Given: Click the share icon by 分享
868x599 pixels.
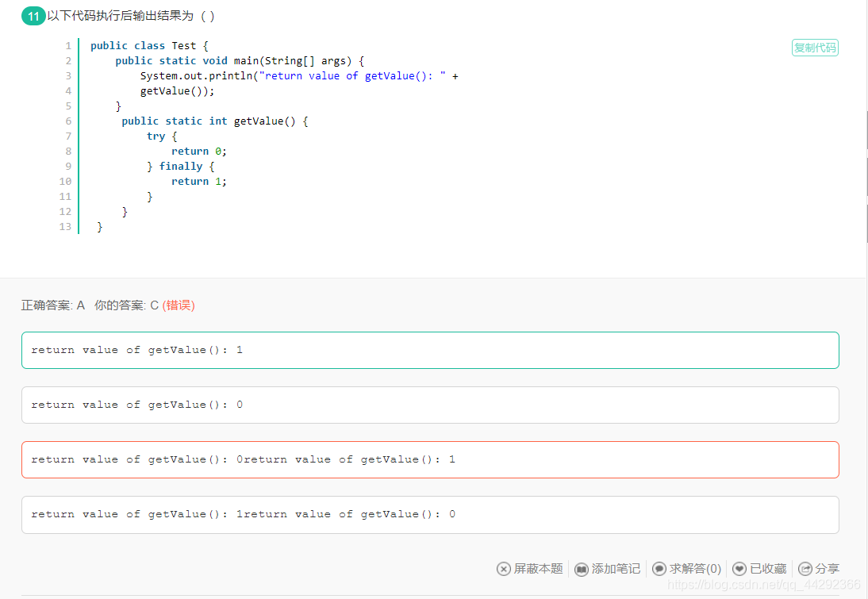Looking at the screenshot, I should pos(805,569).
